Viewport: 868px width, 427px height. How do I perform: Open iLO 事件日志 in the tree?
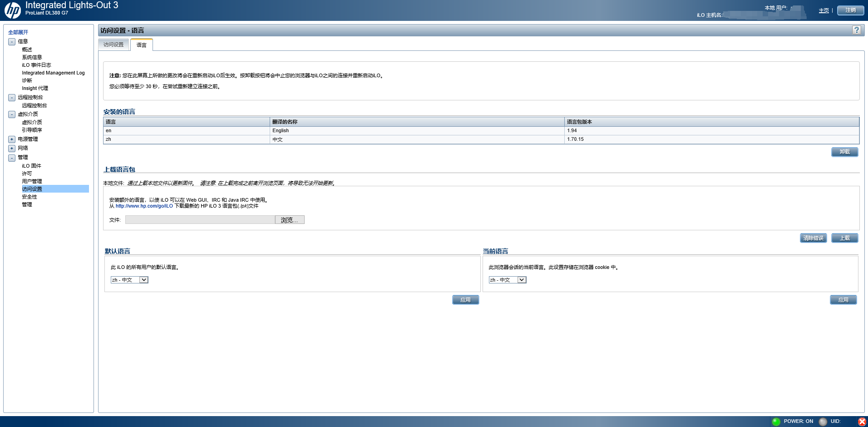[36, 65]
